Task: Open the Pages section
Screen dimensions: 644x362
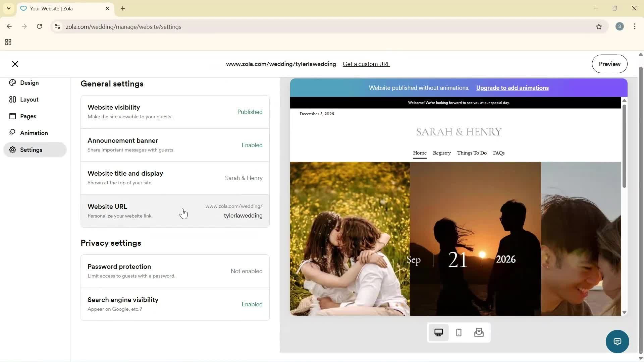Action: (x=28, y=116)
